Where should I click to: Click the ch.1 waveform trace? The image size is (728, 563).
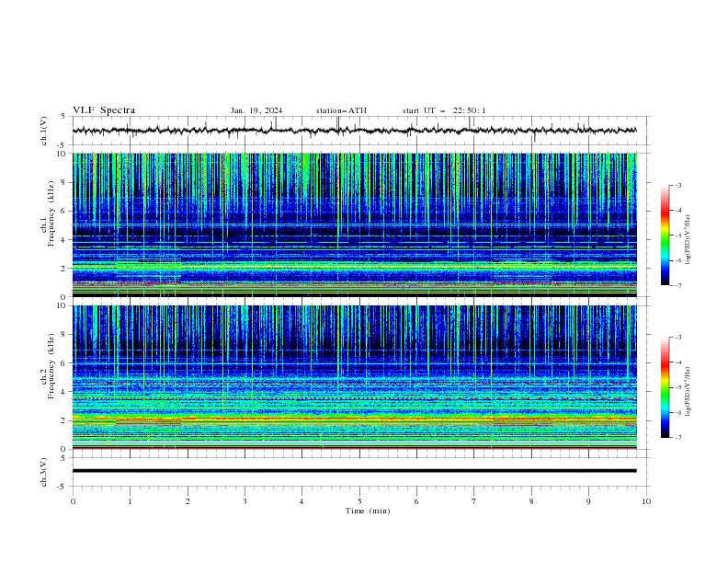pyautogui.click(x=354, y=131)
